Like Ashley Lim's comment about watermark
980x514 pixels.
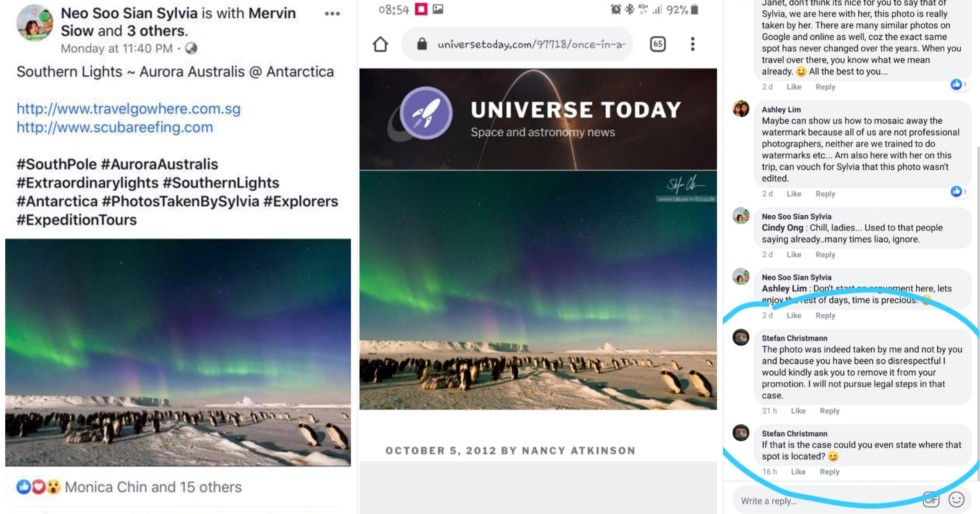(x=794, y=194)
